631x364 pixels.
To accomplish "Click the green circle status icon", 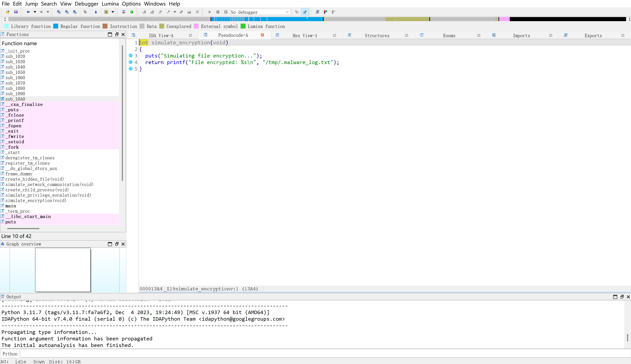I will click(132, 12).
